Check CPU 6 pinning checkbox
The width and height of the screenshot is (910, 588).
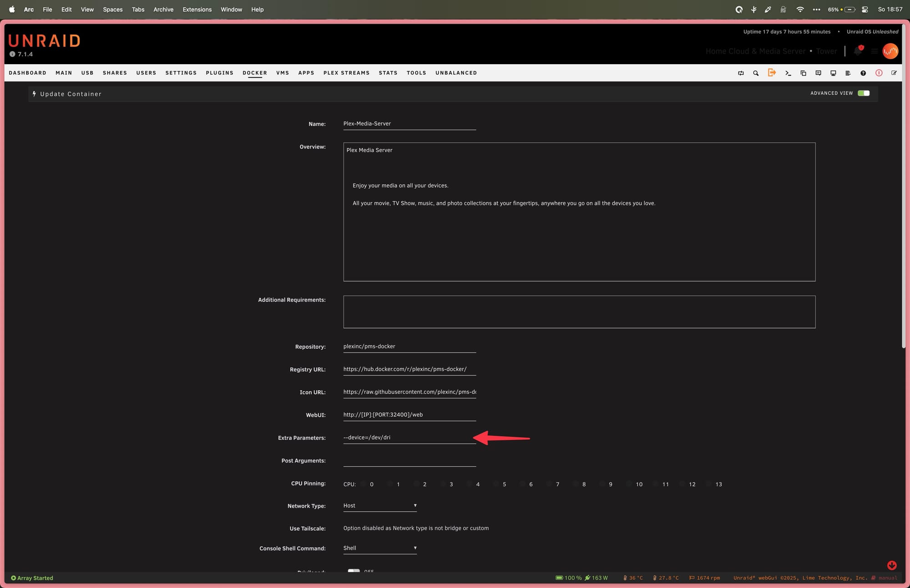tap(523, 484)
